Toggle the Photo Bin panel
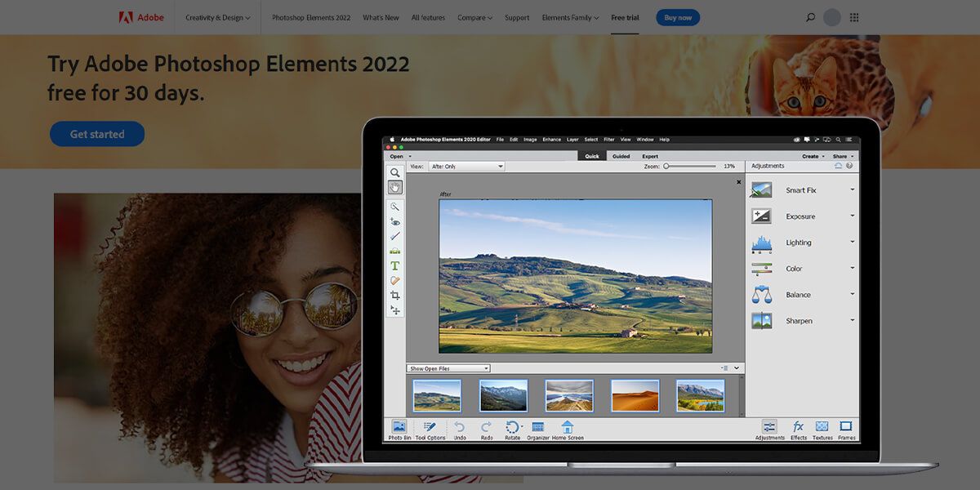The width and height of the screenshot is (980, 490). pyautogui.click(x=399, y=430)
